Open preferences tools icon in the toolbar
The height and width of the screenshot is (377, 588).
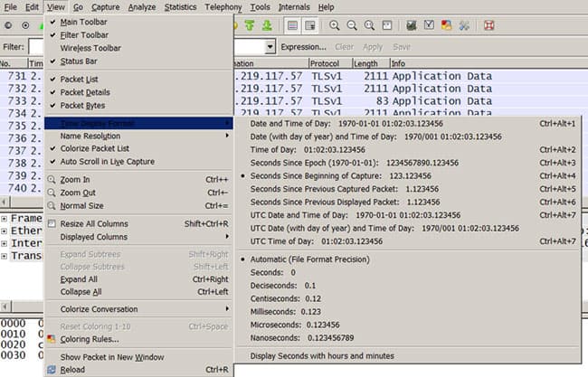(x=464, y=25)
